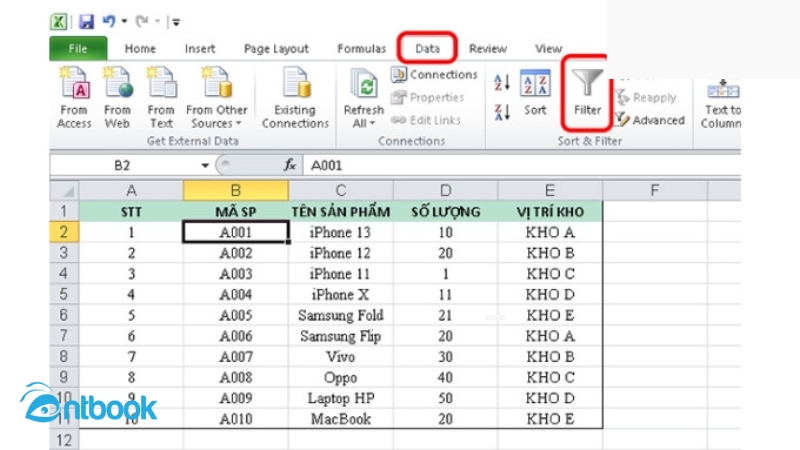This screenshot has width=800, height=450.
Task: Sort A to Z ascending
Action: [x=502, y=82]
